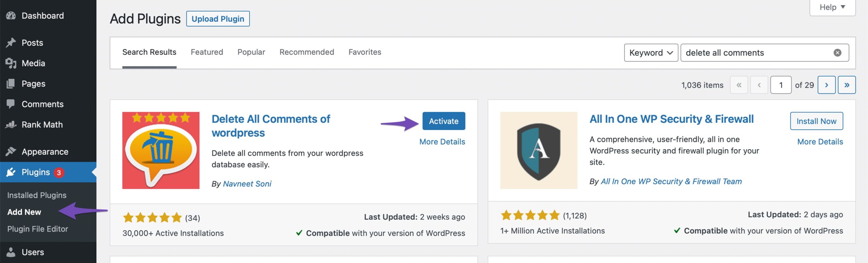Click the current page number field
Image resolution: width=868 pixels, height=263 pixels.
[x=781, y=85]
